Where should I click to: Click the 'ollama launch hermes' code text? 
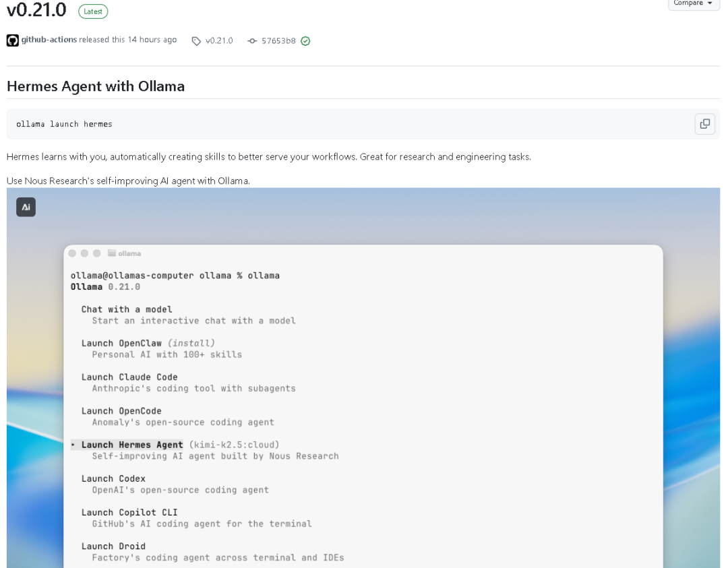(x=64, y=124)
